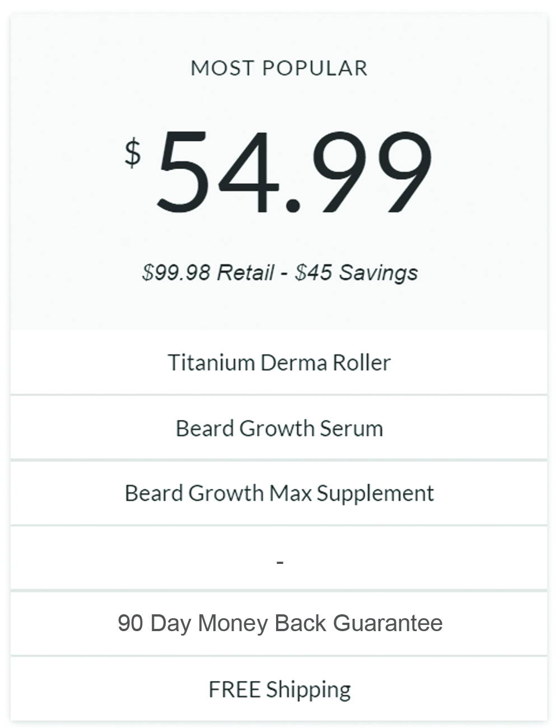Click the MOST POPULAR heading
The width and height of the screenshot is (560, 728).
click(279, 68)
